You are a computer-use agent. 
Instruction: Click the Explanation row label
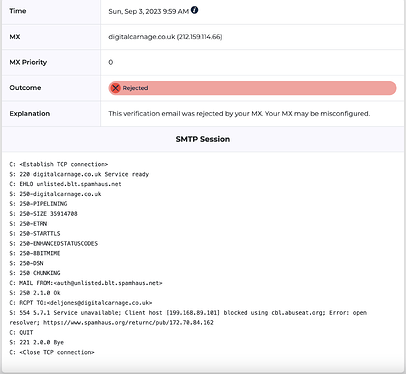30,113
